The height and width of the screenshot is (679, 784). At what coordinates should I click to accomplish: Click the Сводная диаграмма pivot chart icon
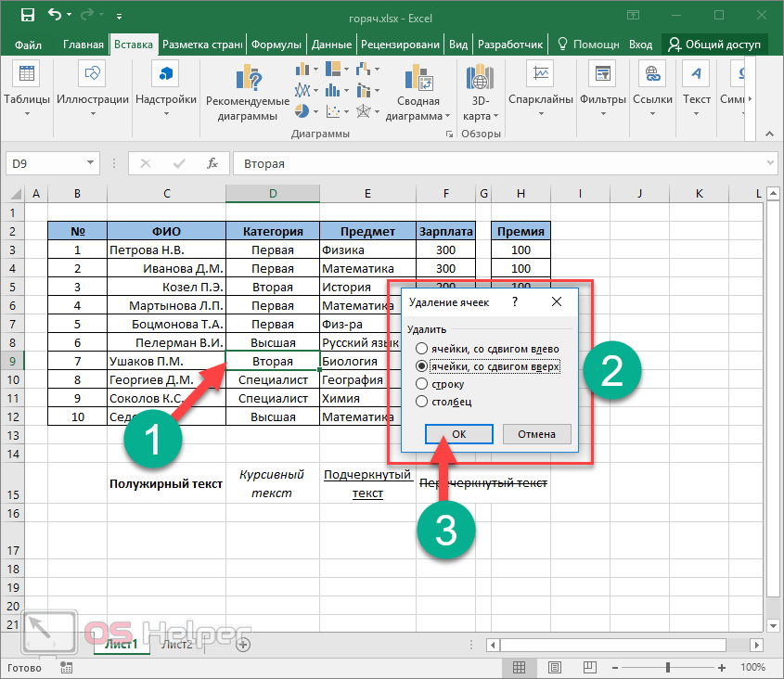418,79
